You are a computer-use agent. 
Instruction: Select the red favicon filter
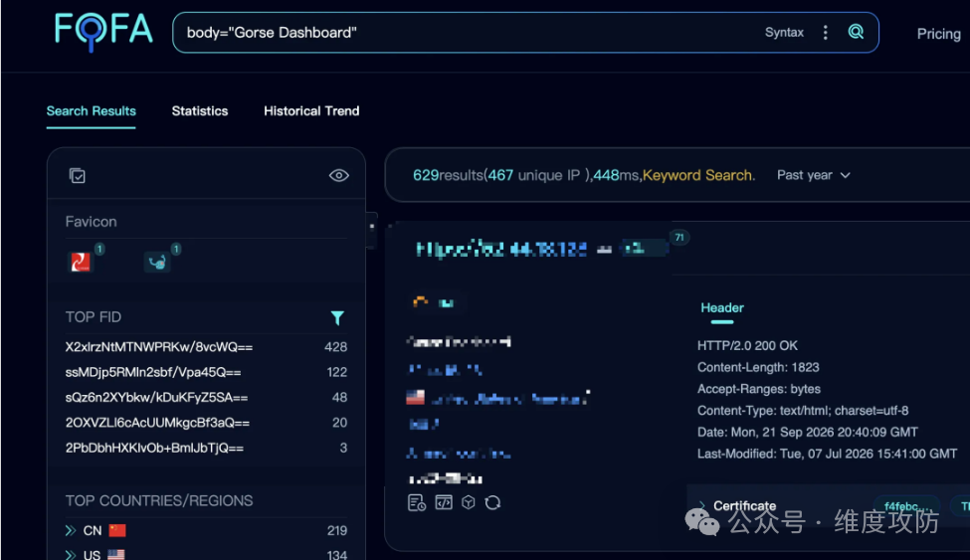(80, 262)
